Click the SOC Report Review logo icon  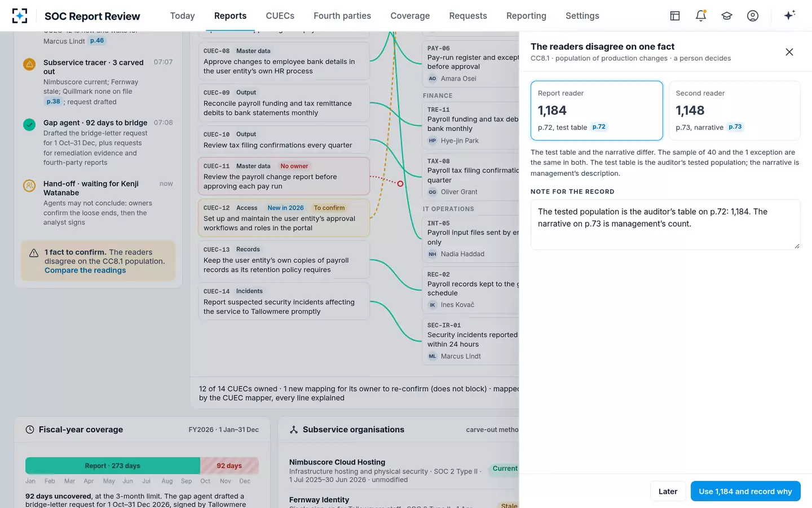click(x=20, y=16)
